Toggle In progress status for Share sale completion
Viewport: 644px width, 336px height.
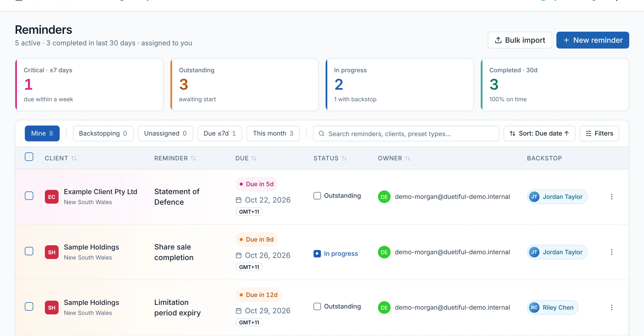[317, 254]
